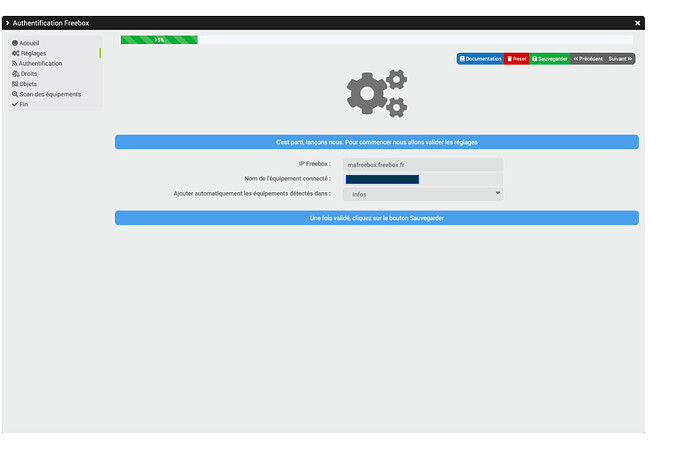Open the Droits sidebar step
The image size is (690, 452).
25,73
